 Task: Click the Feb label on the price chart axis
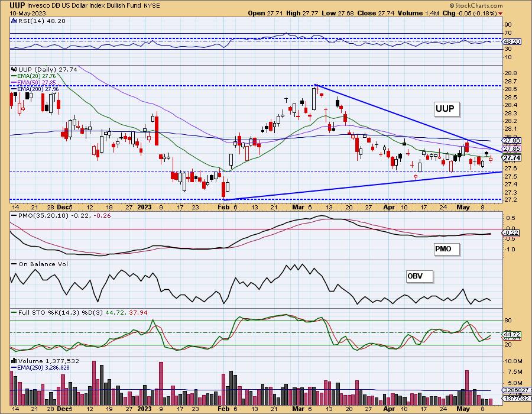tap(223, 208)
